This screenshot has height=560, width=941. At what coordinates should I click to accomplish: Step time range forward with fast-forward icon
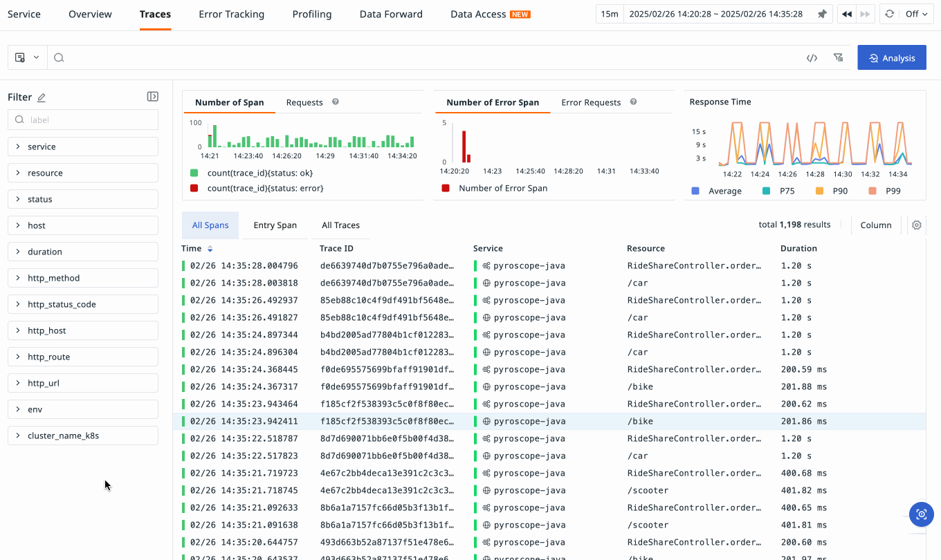point(865,14)
